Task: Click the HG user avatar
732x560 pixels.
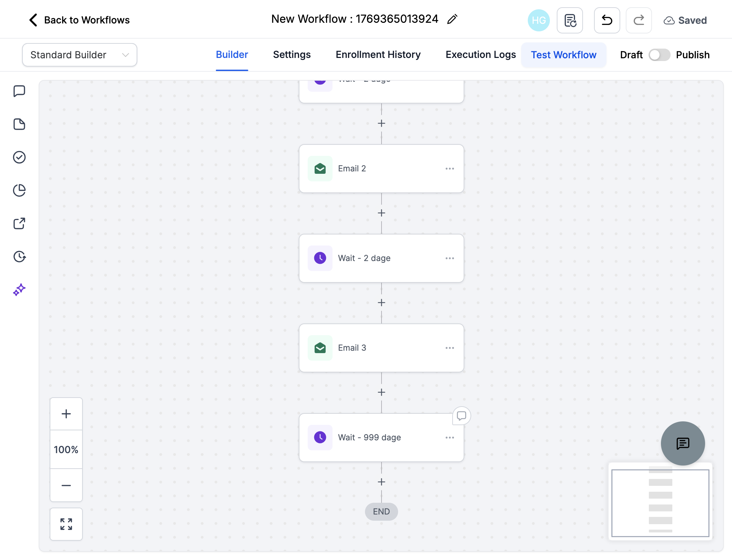Action: point(538,20)
